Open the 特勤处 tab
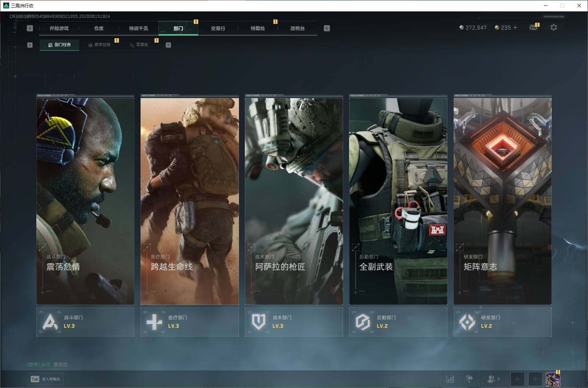588x388 pixels. 258,28
